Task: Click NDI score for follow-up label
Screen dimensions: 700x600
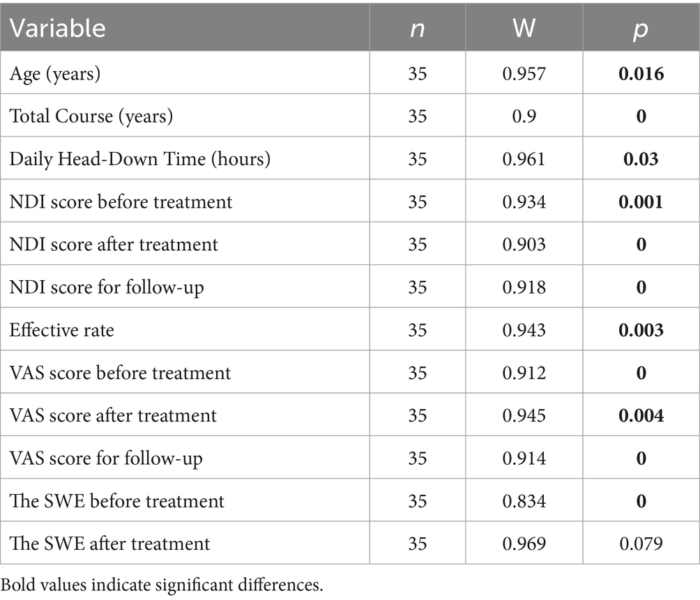Action: tap(107, 287)
